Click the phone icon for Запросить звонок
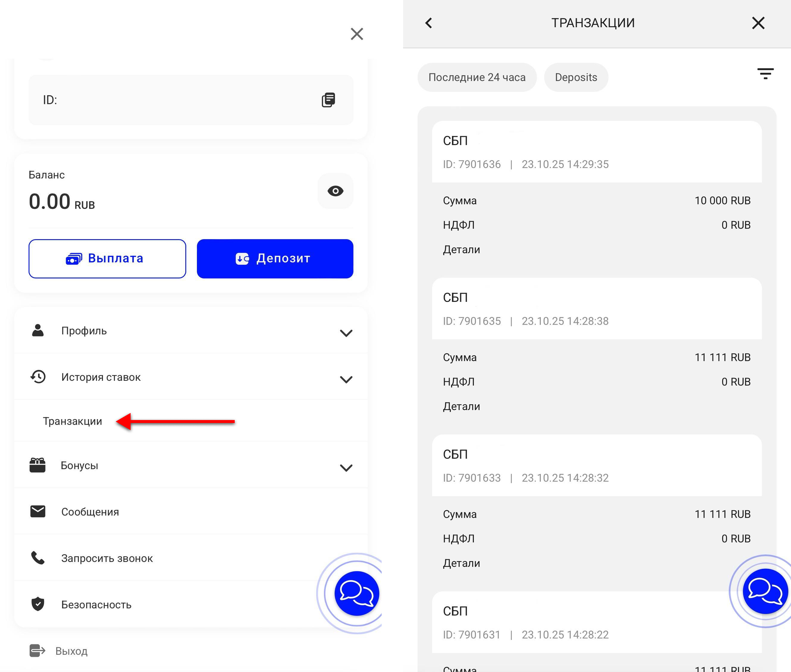 tap(38, 558)
